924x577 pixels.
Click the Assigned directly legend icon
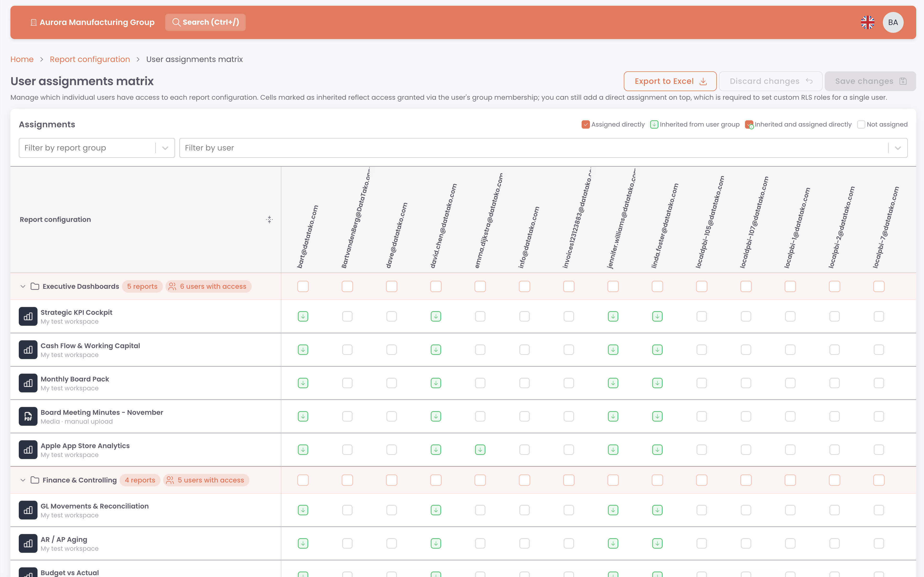(585, 124)
